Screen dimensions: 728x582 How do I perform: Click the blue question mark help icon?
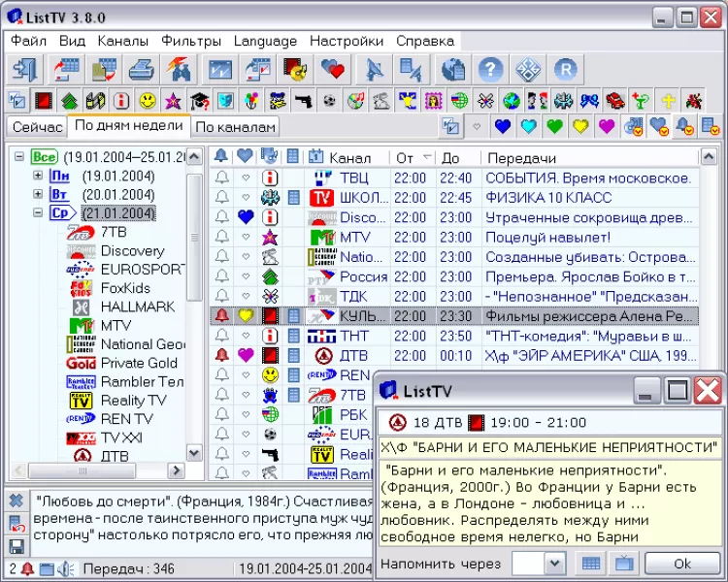[x=492, y=70]
